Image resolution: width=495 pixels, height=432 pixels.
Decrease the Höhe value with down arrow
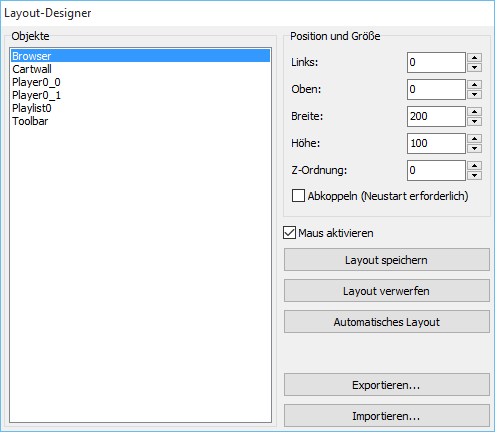[x=474, y=148]
